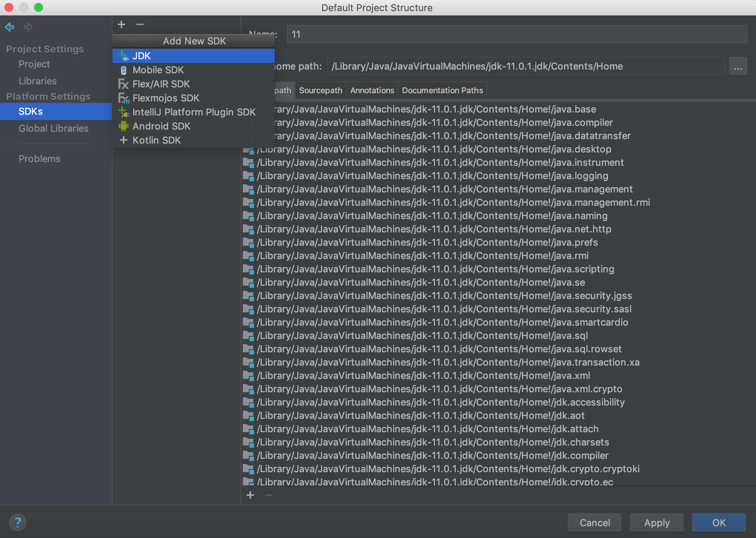Click folder icon beside java.instrument entry

point(248,162)
